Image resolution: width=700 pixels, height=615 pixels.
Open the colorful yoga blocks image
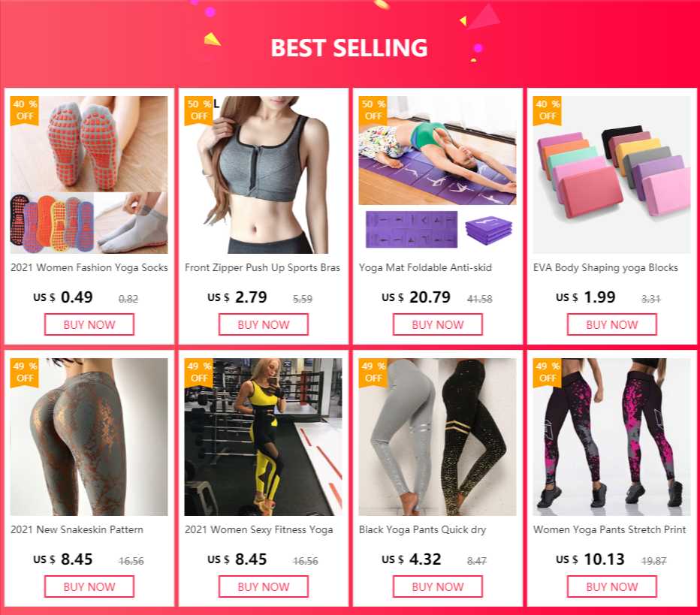(x=612, y=174)
